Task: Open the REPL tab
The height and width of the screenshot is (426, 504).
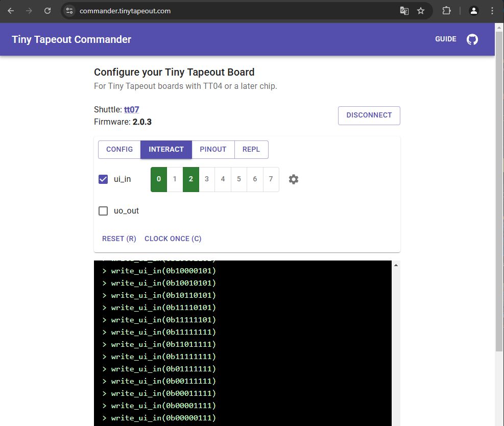Action: pyautogui.click(x=251, y=149)
